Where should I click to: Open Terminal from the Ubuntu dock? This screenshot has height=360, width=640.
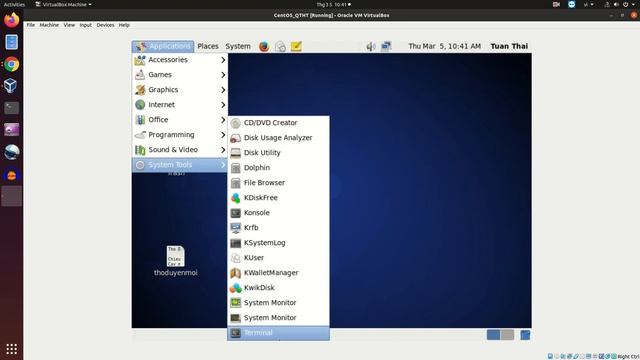pos(11,108)
